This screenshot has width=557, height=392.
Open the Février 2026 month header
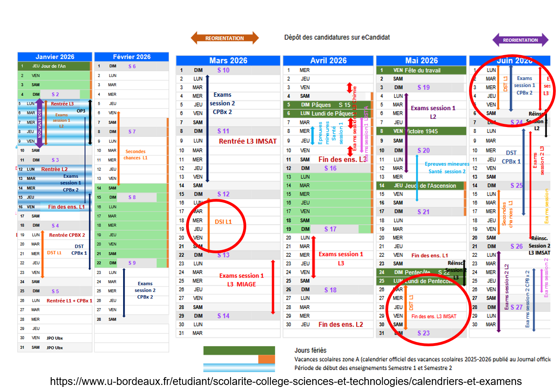tap(132, 57)
